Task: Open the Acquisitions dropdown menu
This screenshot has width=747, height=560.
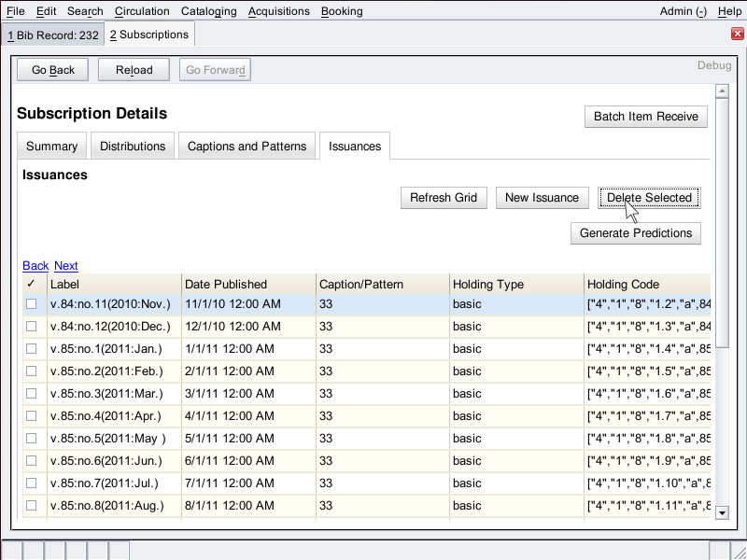Action: pyautogui.click(x=280, y=11)
